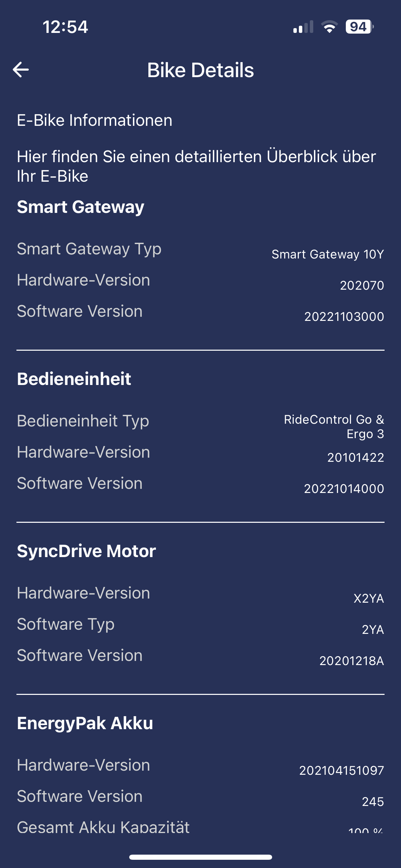Tap the back arrow icon
The height and width of the screenshot is (868, 401).
(x=21, y=70)
